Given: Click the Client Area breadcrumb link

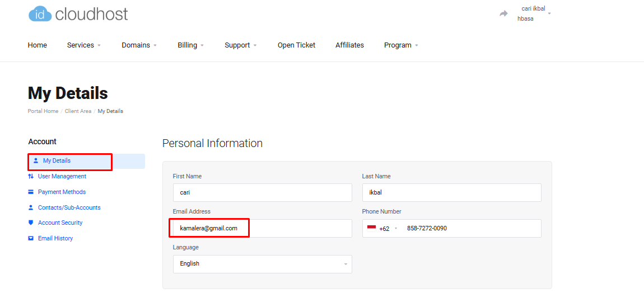Looking at the screenshot, I should (x=78, y=111).
